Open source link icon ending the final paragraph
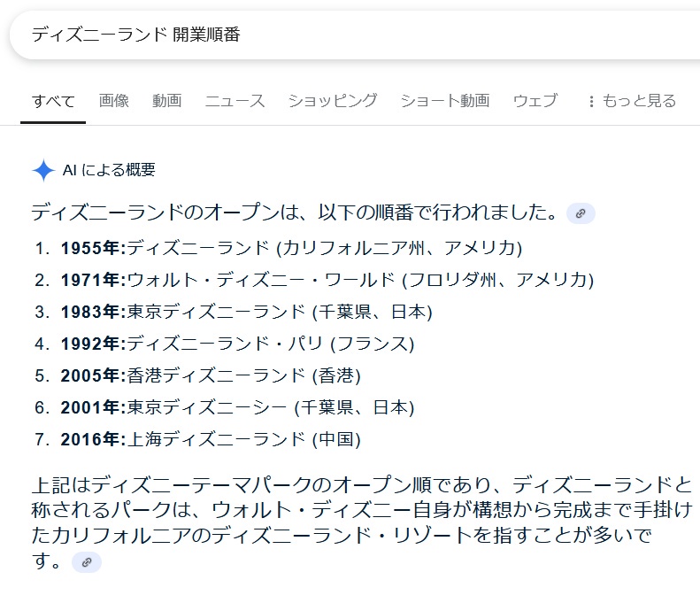 (86, 561)
